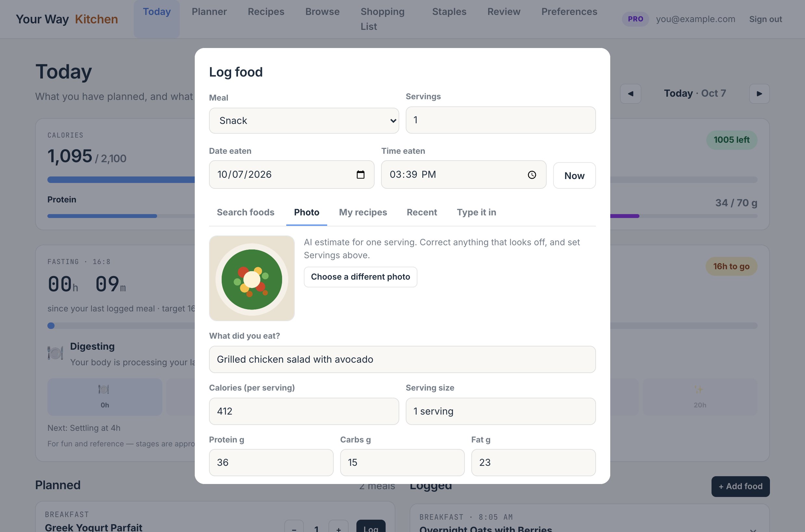Image resolution: width=805 pixels, height=532 pixels.
Task: Click the Calories per serving field
Action: click(304, 411)
